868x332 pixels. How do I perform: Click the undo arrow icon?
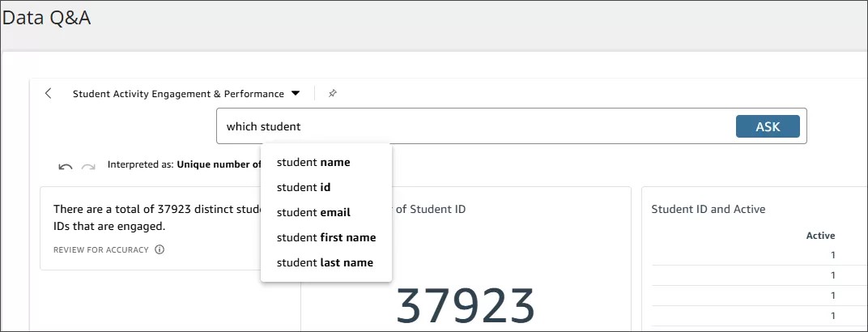(66, 165)
